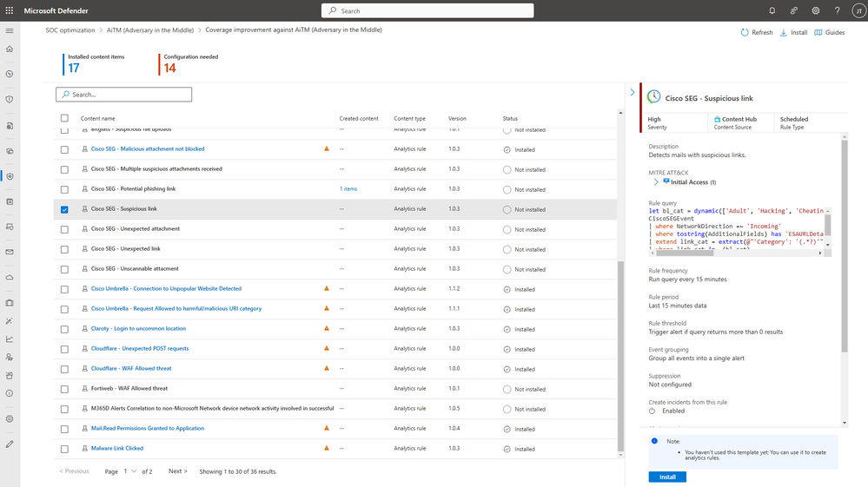This screenshot has height=487, width=868.
Task: Open Cisco SEG - Malicious attachment not blocked link
Action: click(148, 148)
